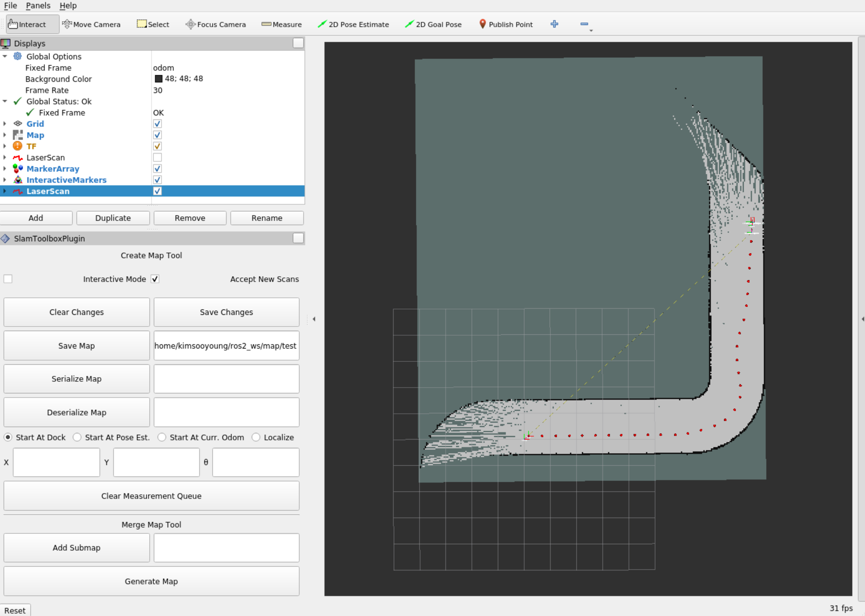Click the Serialize Map filename field
Screen dimensions: 865x616
[x=226, y=379]
